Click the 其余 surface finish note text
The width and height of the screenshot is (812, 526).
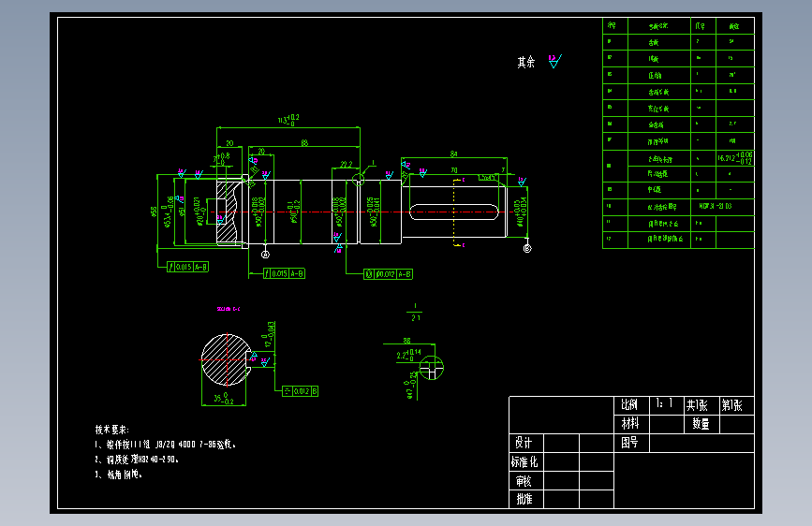point(525,63)
